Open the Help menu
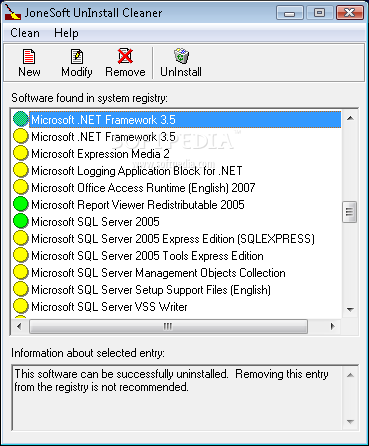The height and width of the screenshot is (446, 369). 66,33
